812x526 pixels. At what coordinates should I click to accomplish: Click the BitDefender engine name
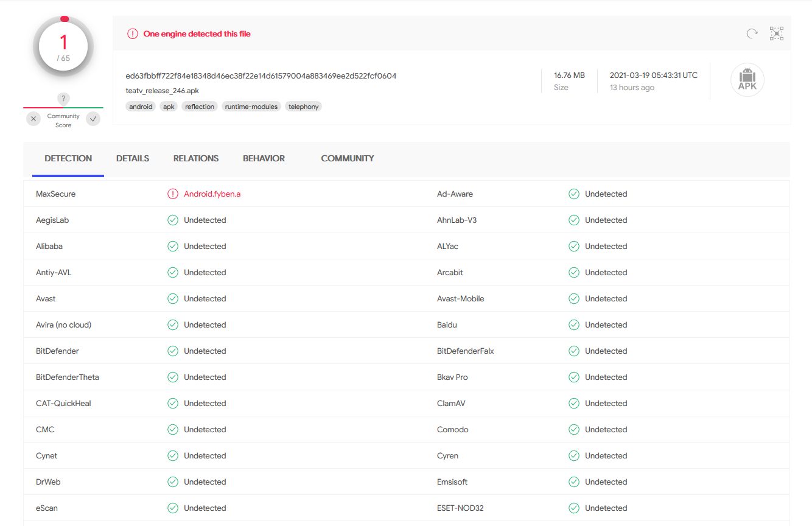tap(57, 351)
